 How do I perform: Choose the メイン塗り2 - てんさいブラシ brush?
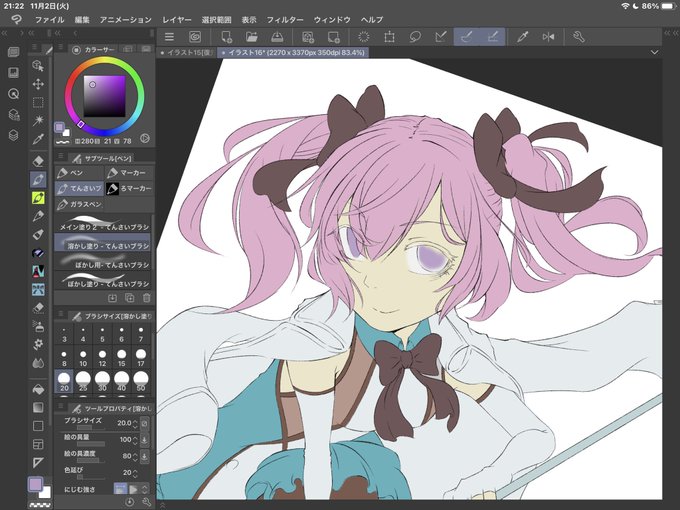(102, 223)
